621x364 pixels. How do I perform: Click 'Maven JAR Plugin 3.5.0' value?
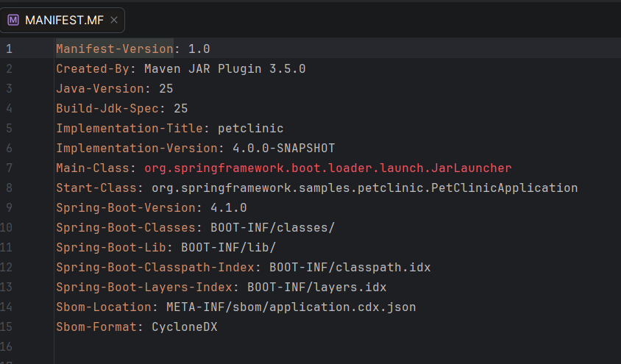click(225, 69)
